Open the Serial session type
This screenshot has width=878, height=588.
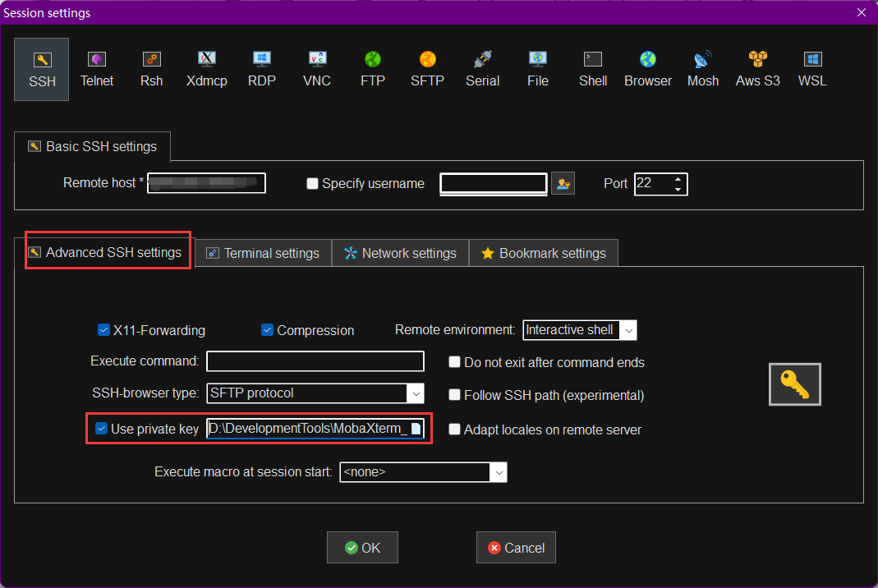483,70
